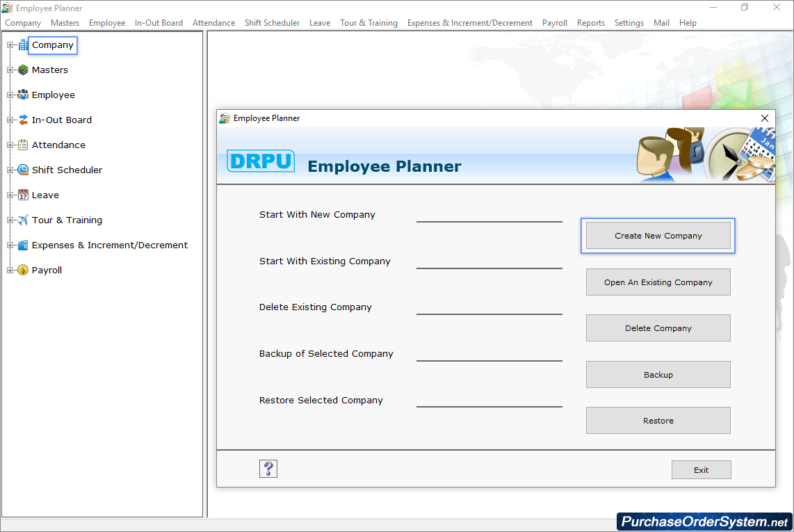This screenshot has width=794, height=532.
Task: Select Shift Scheduler label in tree
Action: pos(67,170)
